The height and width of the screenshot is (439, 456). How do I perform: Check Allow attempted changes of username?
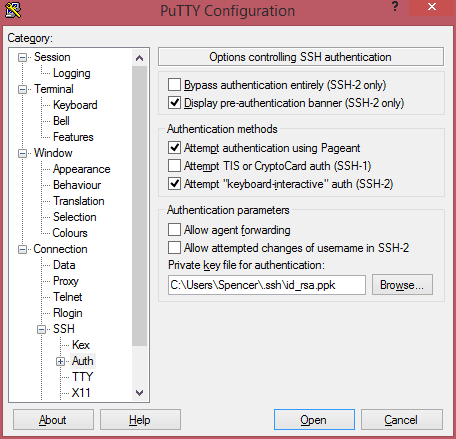(x=174, y=248)
